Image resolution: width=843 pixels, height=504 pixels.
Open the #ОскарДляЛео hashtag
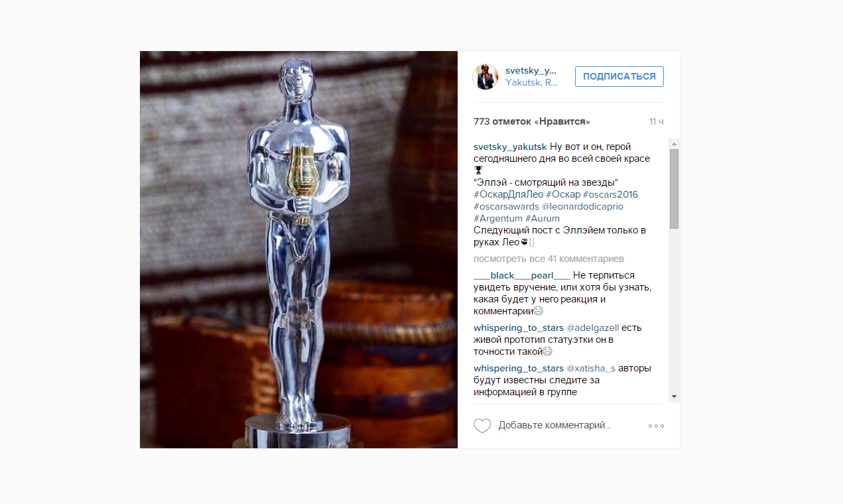[x=508, y=194]
